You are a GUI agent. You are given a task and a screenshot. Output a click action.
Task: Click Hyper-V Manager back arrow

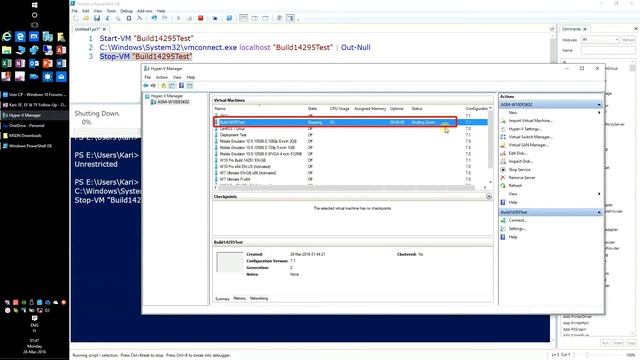[x=146, y=85]
